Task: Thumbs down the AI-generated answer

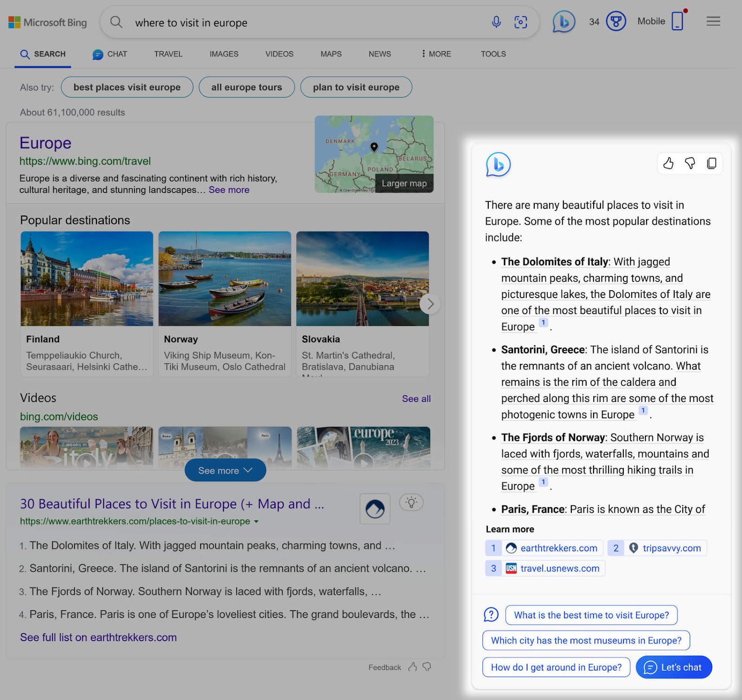Action: click(x=690, y=163)
